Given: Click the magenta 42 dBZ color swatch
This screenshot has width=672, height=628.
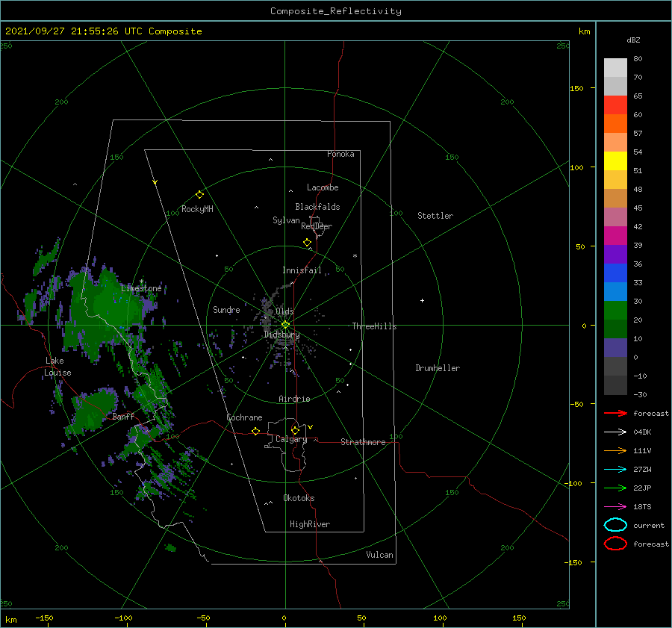Looking at the screenshot, I should pos(615,236).
